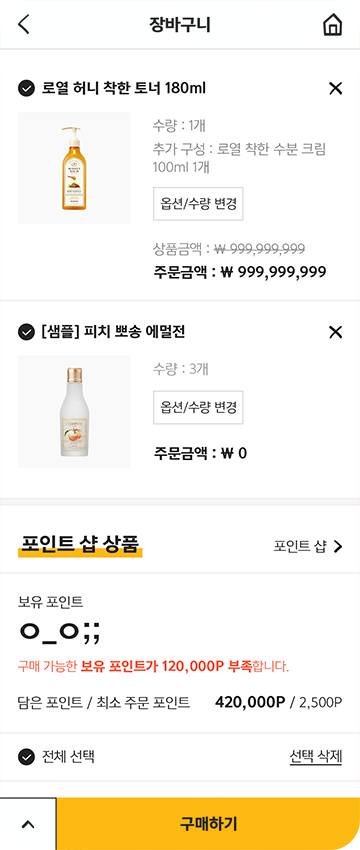Viewport: 360px width, 850px height.
Task: Remove 피치 뽀송 에멀전 with the X
Action: pyautogui.click(x=336, y=332)
